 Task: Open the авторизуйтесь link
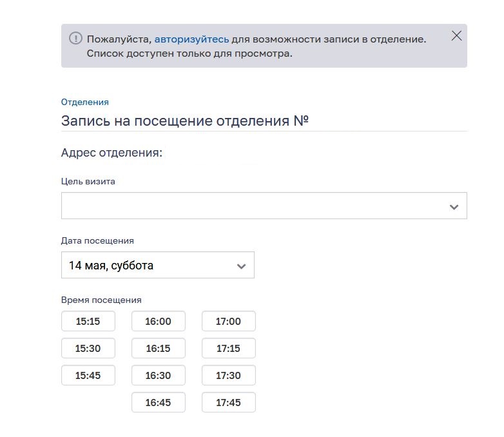[x=192, y=39]
